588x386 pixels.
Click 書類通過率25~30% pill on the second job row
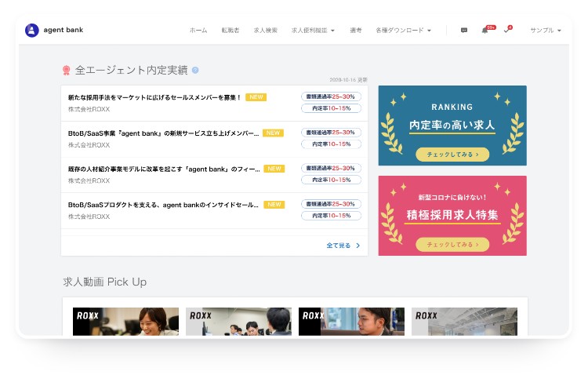coord(331,133)
